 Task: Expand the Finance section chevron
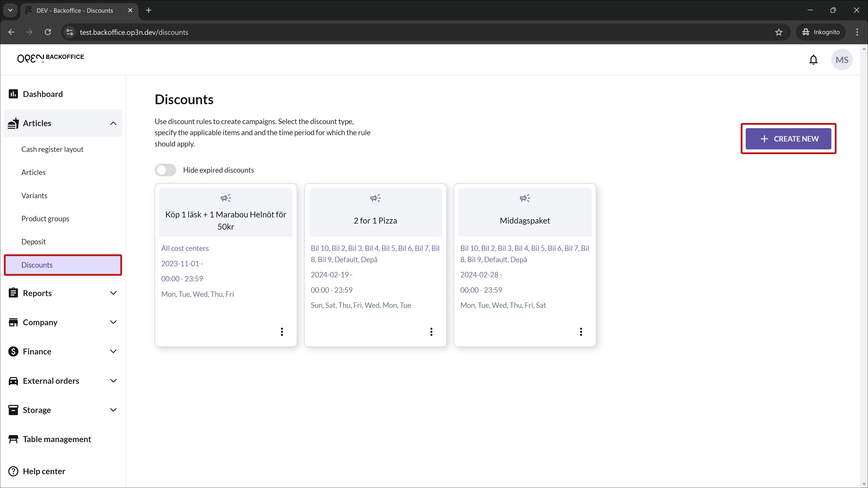click(x=113, y=351)
